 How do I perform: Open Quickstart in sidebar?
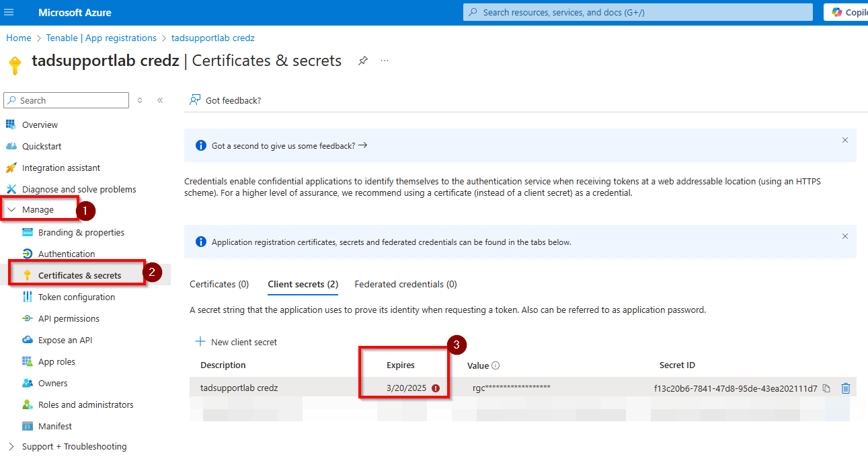point(42,146)
